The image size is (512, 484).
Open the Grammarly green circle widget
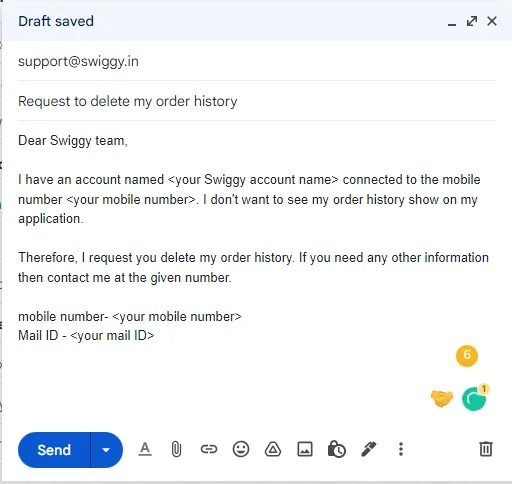tap(474, 399)
